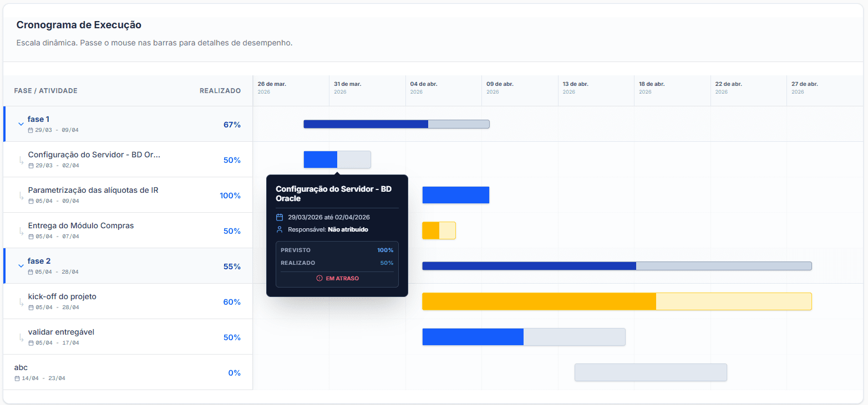Viewport: 868px width, 405px height.
Task: Select kick-off do projeto row
Action: coord(128,301)
